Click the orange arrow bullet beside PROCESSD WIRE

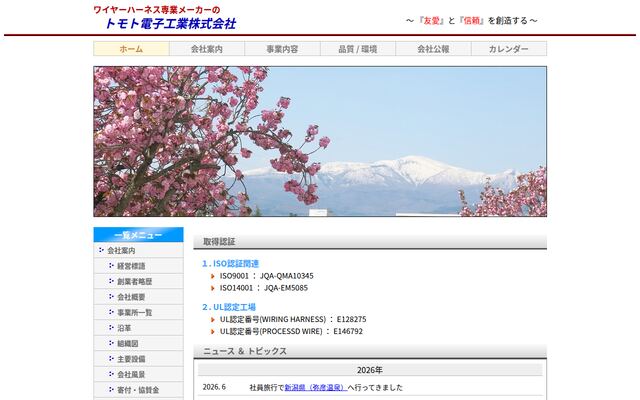pos(213,332)
